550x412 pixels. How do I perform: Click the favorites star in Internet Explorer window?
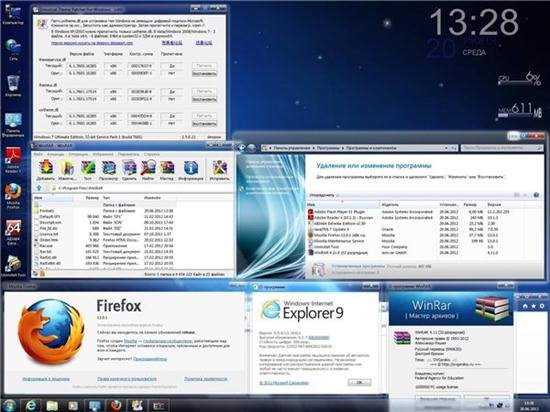coord(534,306)
